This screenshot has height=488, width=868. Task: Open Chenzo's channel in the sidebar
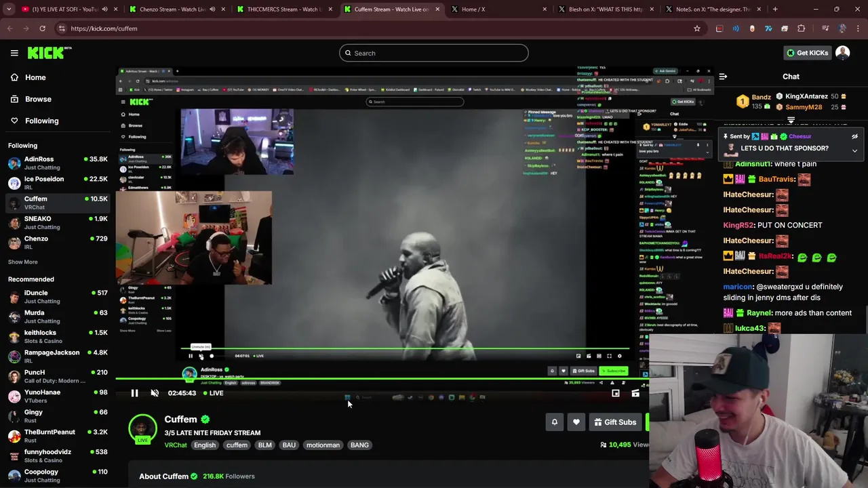point(58,243)
